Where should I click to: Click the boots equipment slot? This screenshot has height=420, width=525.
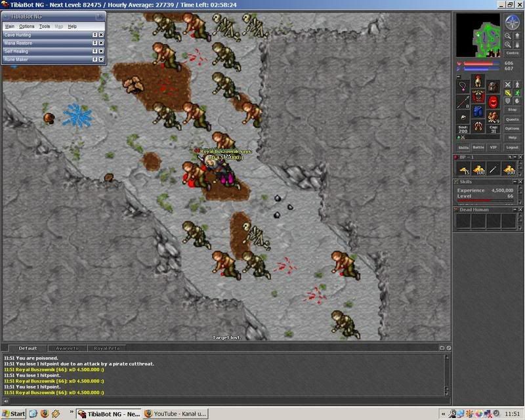click(478, 127)
